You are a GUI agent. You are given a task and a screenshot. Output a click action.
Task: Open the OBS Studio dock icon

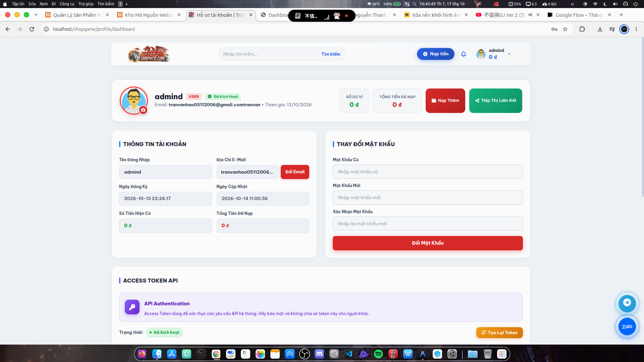coord(305,354)
